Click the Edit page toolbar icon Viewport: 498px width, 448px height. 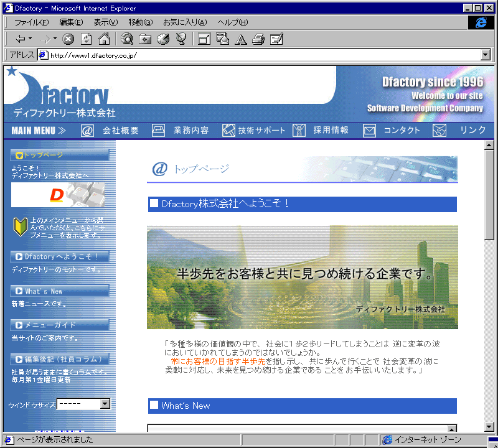point(276,39)
